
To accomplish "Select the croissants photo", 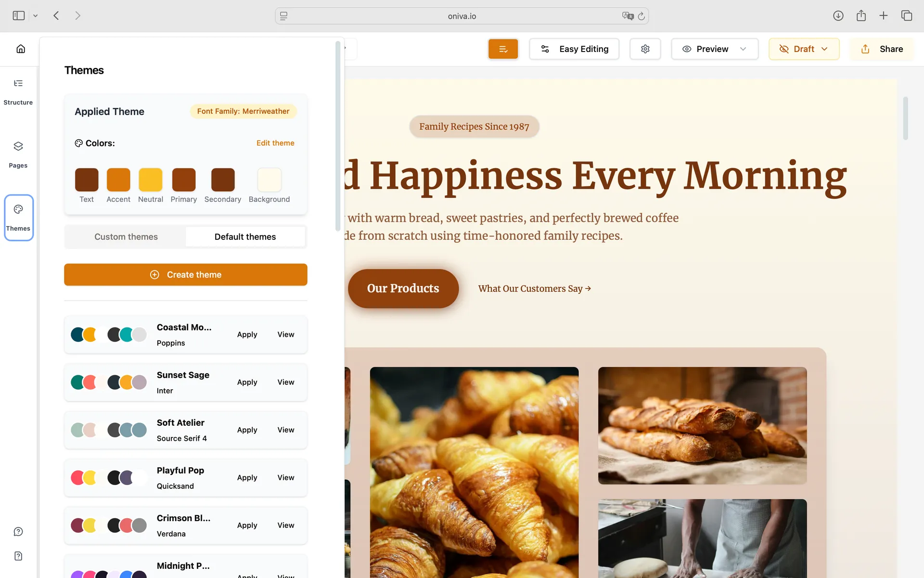I will (474, 473).
